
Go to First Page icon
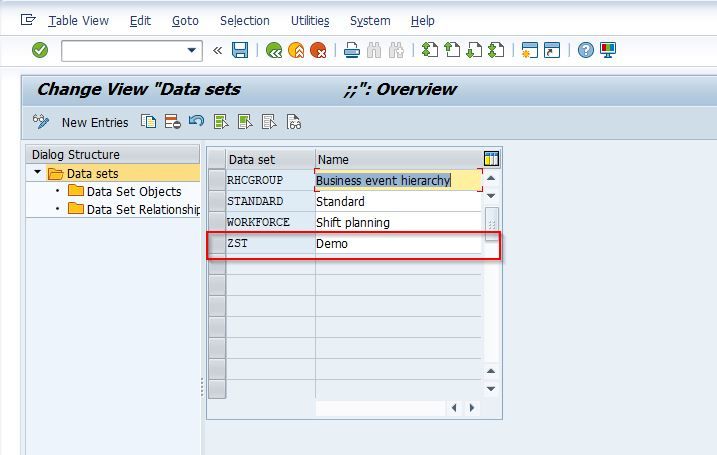[430, 50]
